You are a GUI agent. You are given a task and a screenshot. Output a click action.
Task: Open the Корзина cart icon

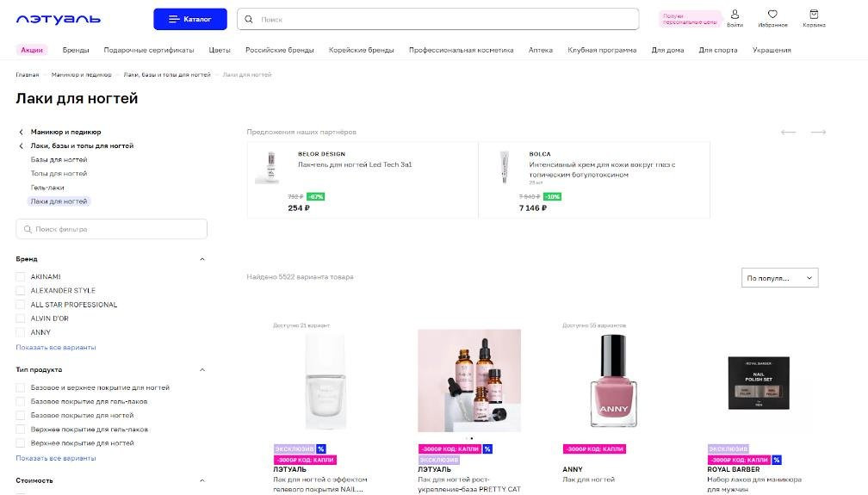[x=814, y=15]
